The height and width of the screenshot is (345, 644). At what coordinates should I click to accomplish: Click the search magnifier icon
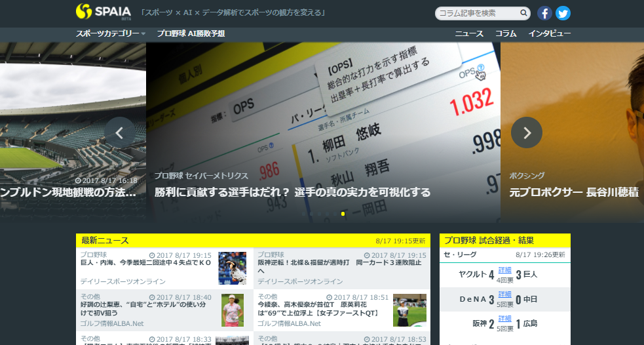click(523, 13)
